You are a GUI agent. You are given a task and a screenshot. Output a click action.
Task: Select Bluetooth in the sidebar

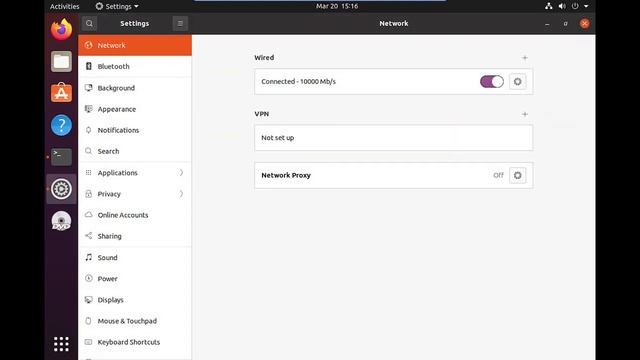135,67
